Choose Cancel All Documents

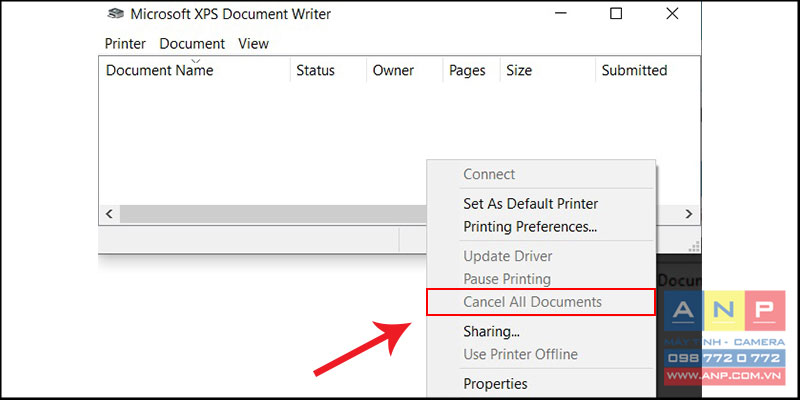pos(541,302)
